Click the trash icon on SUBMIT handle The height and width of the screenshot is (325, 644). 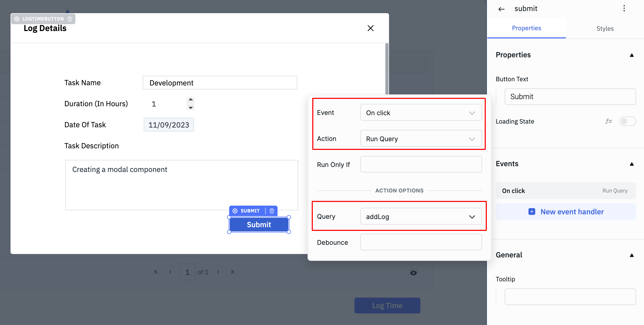click(x=272, y=211)
